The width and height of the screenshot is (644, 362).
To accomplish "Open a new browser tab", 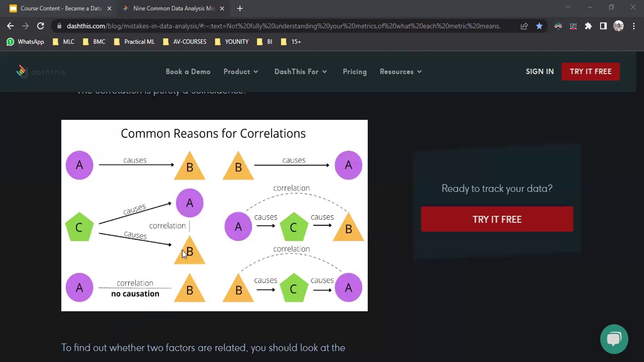I will 240,9.
